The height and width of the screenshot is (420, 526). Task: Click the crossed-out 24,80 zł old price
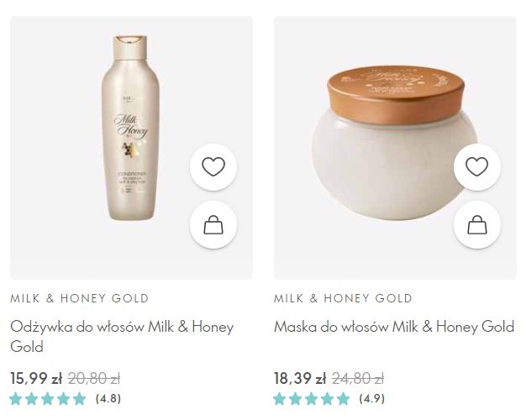click(358, 378)
